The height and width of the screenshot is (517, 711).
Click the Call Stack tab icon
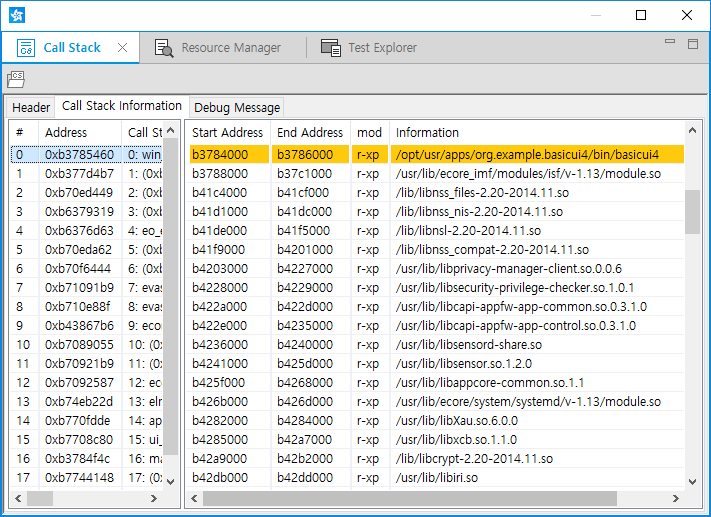click(x=27, y=48)
